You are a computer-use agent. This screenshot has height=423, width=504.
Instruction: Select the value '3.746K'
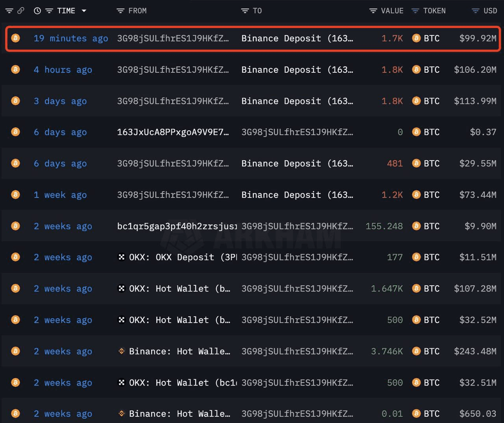click(x=387, y=351)
